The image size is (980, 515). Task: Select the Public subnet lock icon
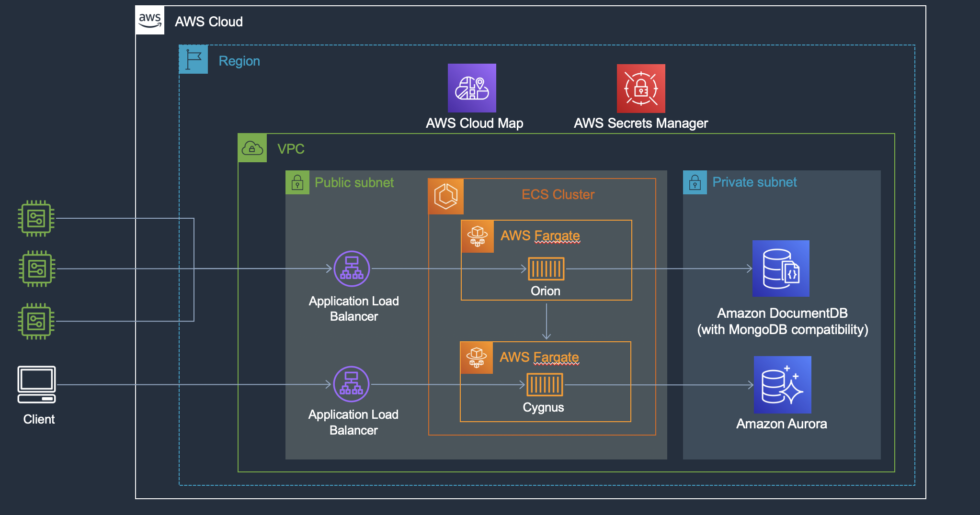pyautogui.click(x=297, y=182)
